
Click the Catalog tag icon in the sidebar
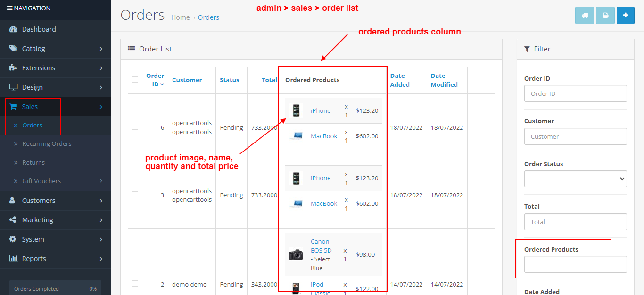click(x=13, y=48)
